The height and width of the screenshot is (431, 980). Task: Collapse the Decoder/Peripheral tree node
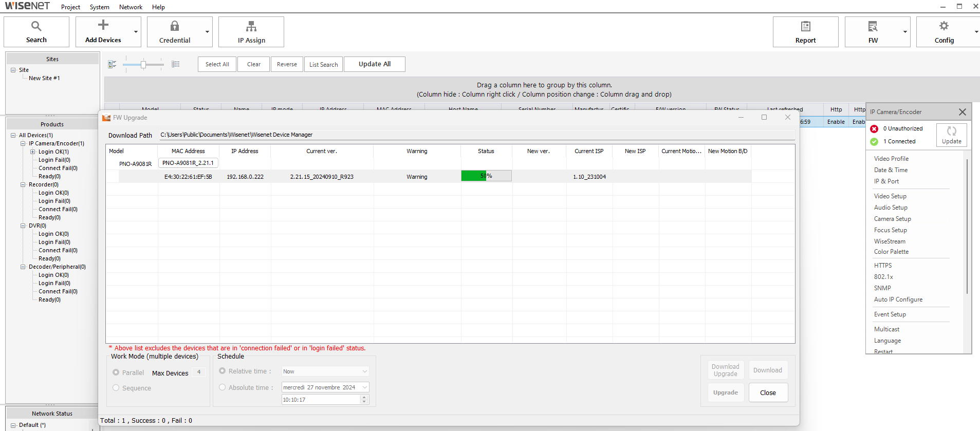pyautogui.click(x=23, y=267)
